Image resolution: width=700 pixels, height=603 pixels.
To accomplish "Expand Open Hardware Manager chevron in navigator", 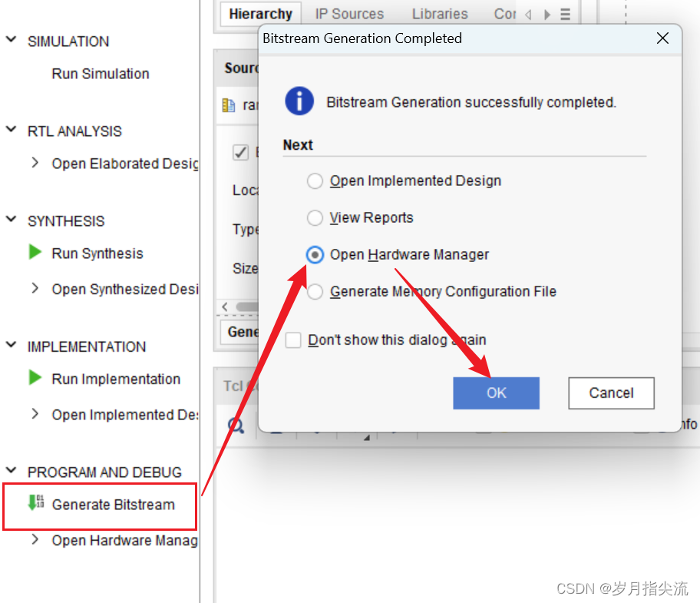I will pyautogui.click(x=35, y=539).
